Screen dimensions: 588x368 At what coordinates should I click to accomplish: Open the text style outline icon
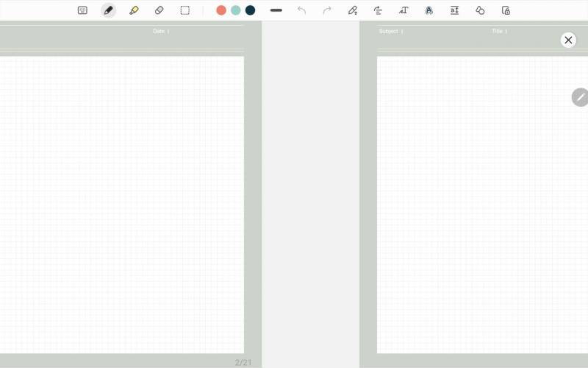point(429,10)
